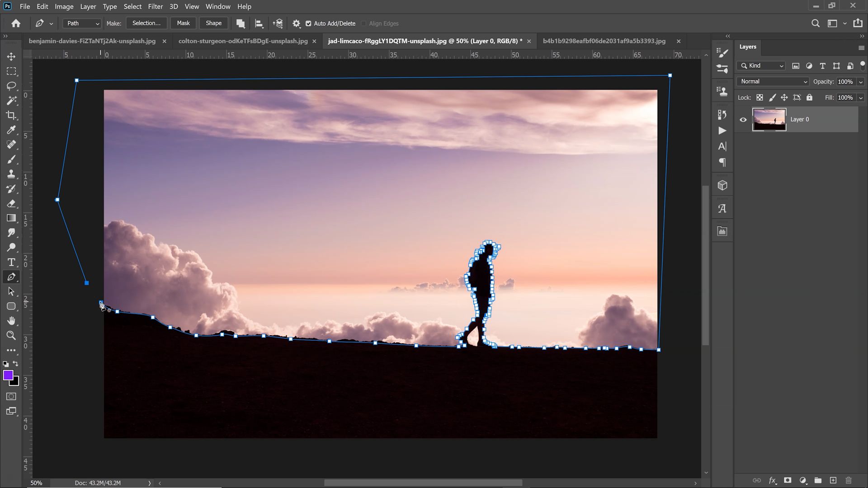Image resolution: width=868 pixels, height=488 pixels.
Task: Select the Move tool
Action: point(11,56)
